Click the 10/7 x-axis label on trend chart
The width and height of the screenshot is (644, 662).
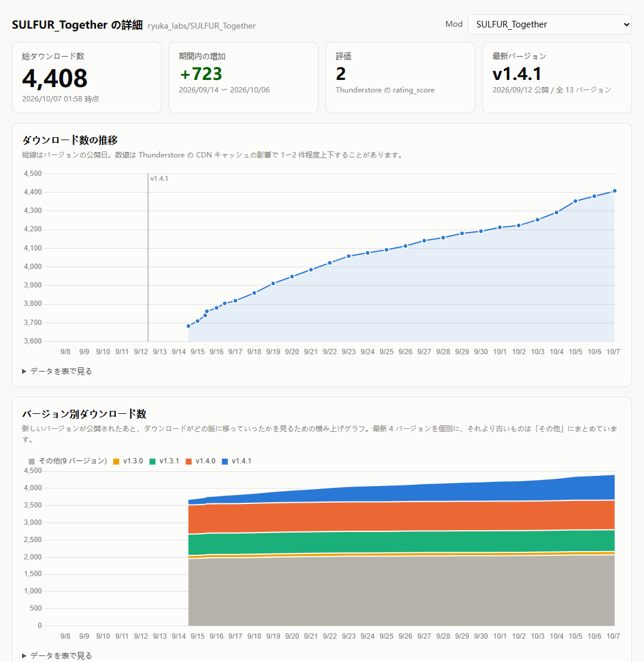click(613, 352)
